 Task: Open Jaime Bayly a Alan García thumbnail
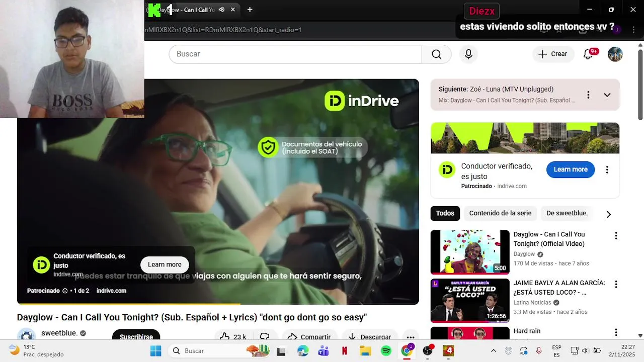[x=470, y=301]
